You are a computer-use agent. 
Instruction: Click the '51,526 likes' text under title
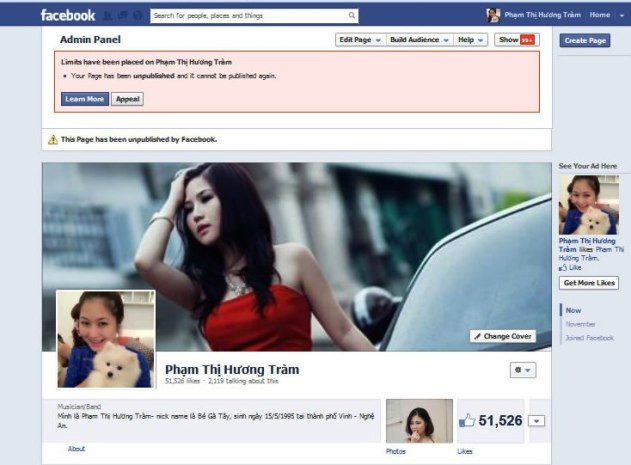182,381
